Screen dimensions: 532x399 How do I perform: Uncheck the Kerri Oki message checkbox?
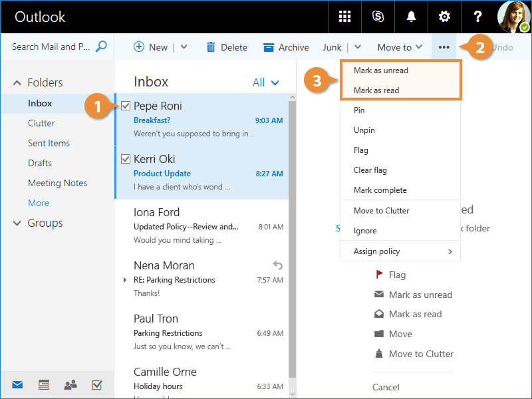126,159
